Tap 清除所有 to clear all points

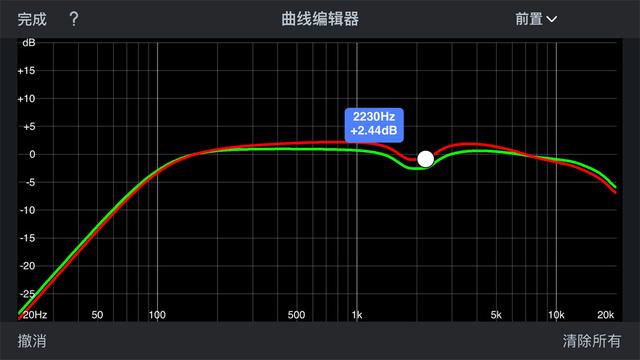tap(592, 341)
